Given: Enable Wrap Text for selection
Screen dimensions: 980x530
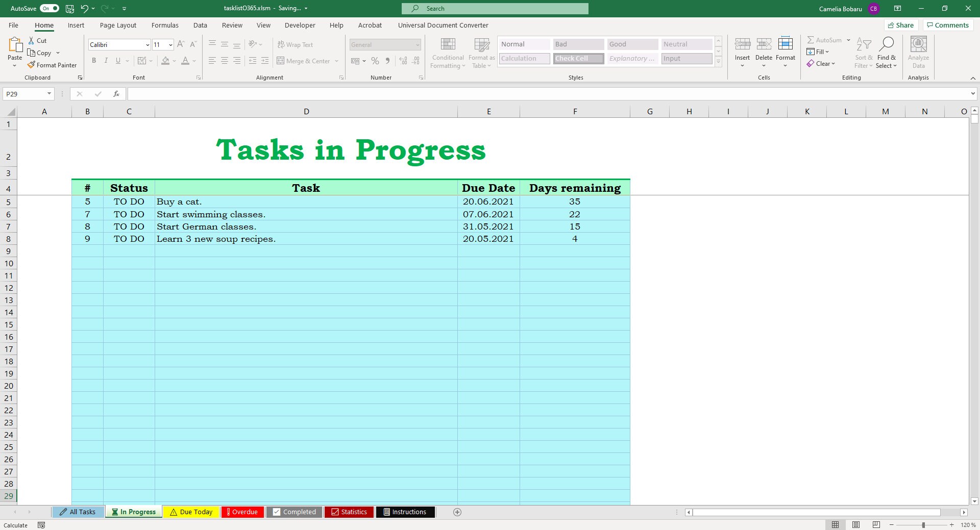Looking at the screenshot, I should pyautogui.click(x=296, y=44).
